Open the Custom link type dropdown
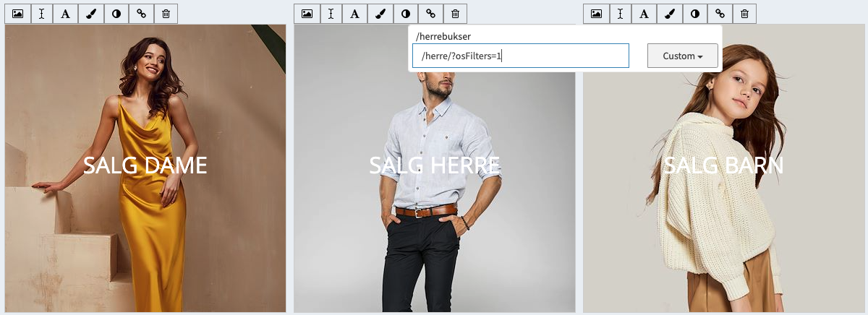The width and height of the screenshot is (868, 315). click(x=682, y=56)
